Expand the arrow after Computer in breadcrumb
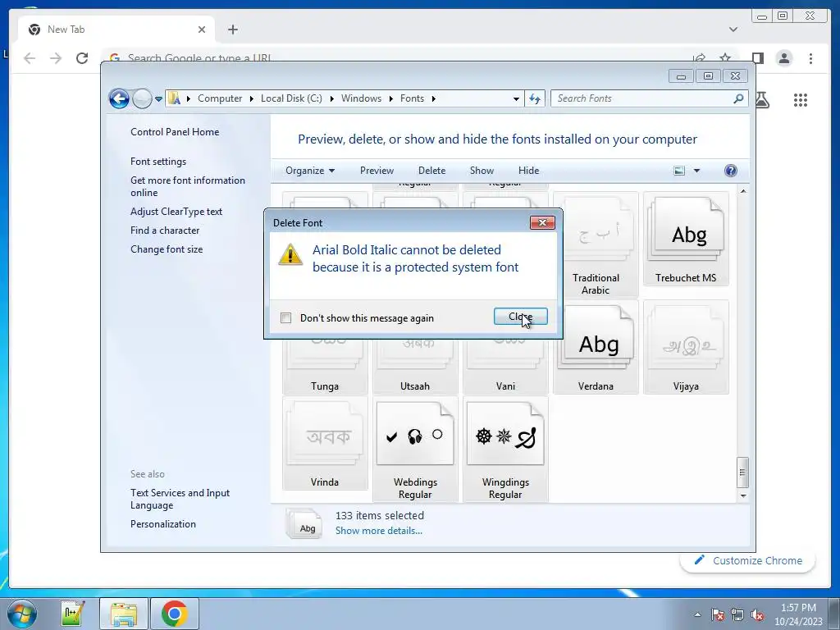 coord(252,98)
